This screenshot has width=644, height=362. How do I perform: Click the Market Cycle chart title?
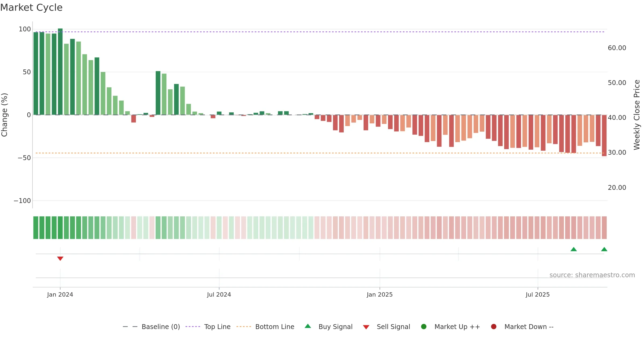31,8
